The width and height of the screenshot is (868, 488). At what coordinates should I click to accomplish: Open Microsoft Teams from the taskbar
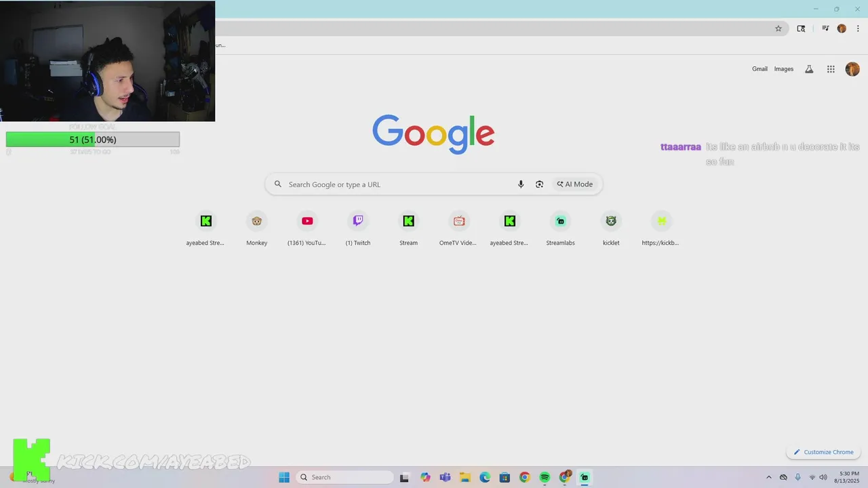445,477
